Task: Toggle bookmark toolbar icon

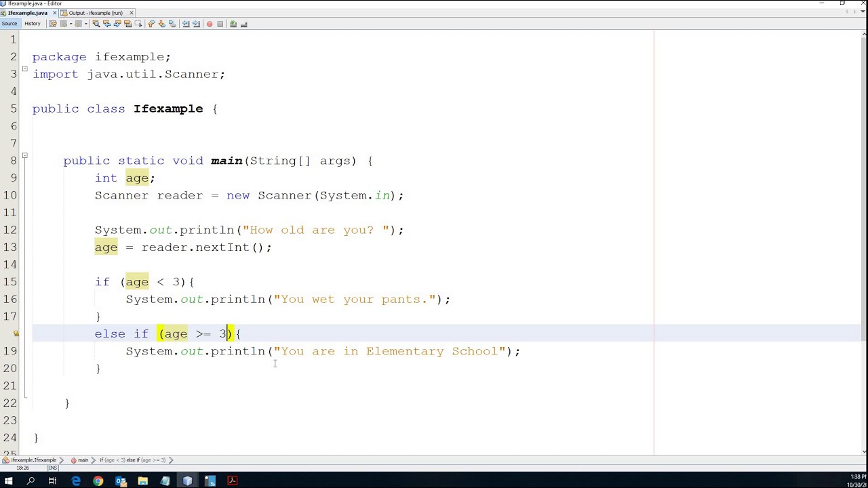Action: pos(172,24)
